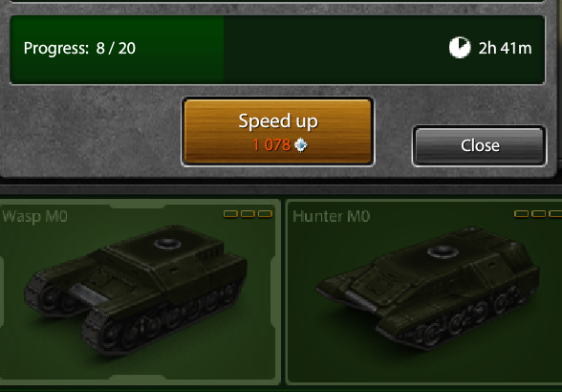Click Hunter M0 second upgrade slot indicator
The height and width of the screenshot is (392, 562).
tap(538, 214)
